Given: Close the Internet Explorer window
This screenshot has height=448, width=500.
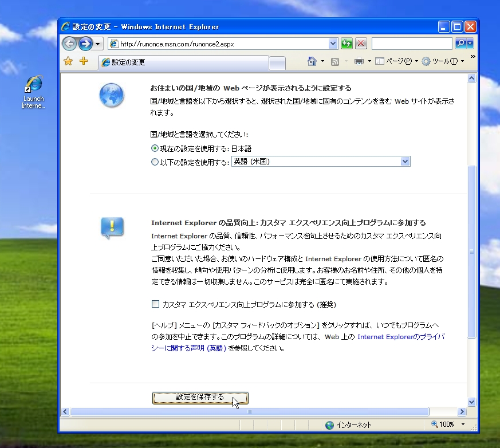Looking at the screenshot, I should point(470,27).
